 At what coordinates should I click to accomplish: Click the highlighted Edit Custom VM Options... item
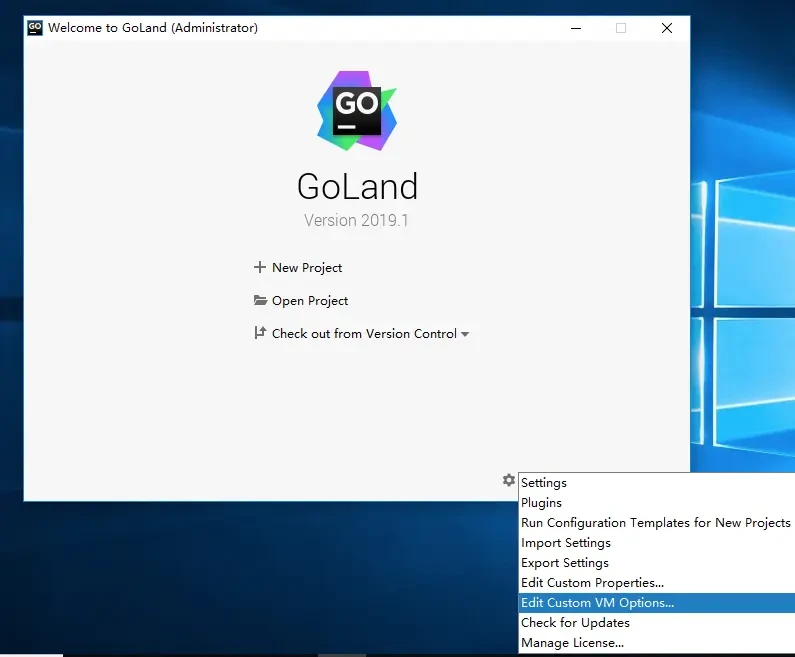(597, 603)
